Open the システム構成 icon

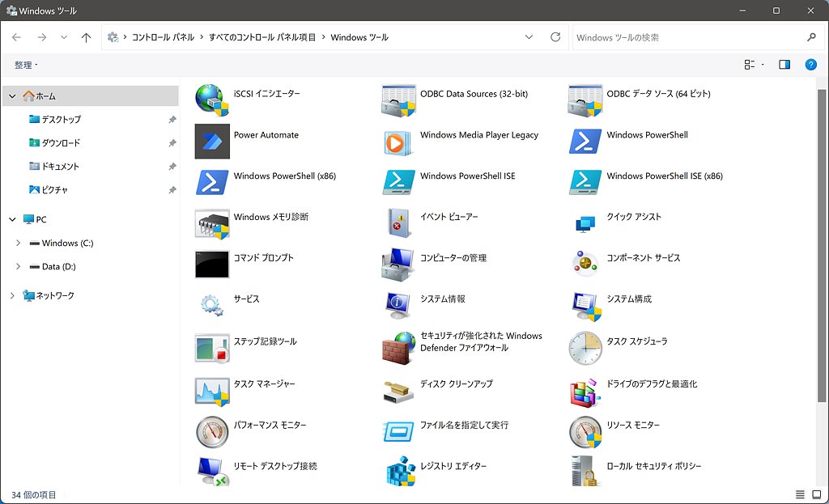(586, 306)
